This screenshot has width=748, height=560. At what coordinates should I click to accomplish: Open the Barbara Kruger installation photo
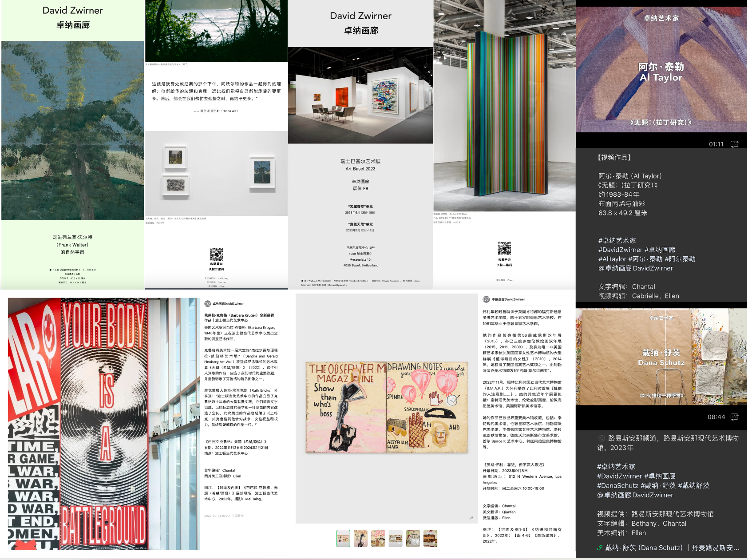(104, 424)
